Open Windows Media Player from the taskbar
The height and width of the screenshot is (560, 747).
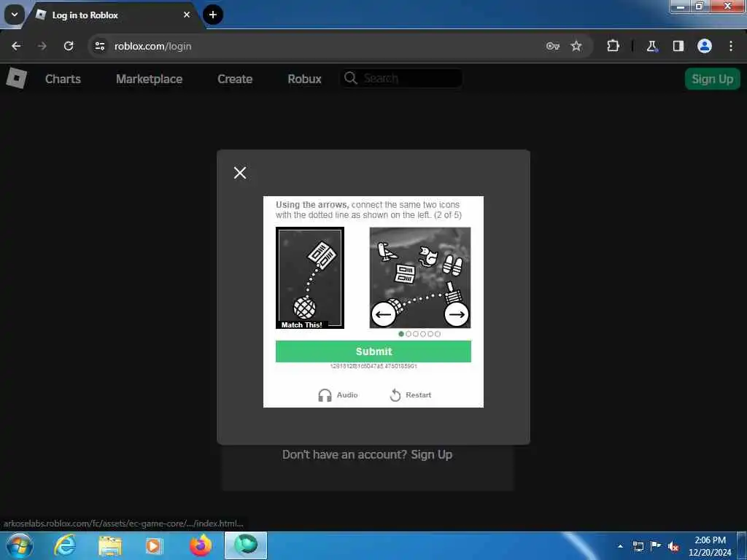tap(153, 545)
